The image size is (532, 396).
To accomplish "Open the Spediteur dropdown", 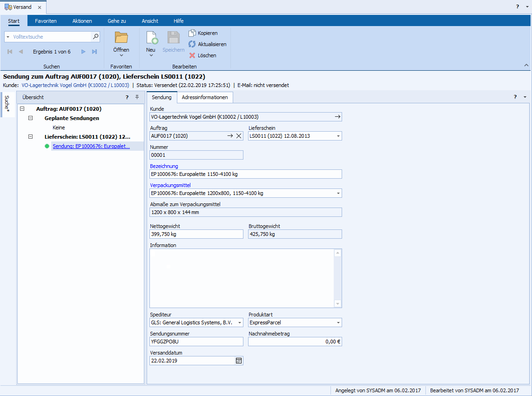I will pos(239,322).
